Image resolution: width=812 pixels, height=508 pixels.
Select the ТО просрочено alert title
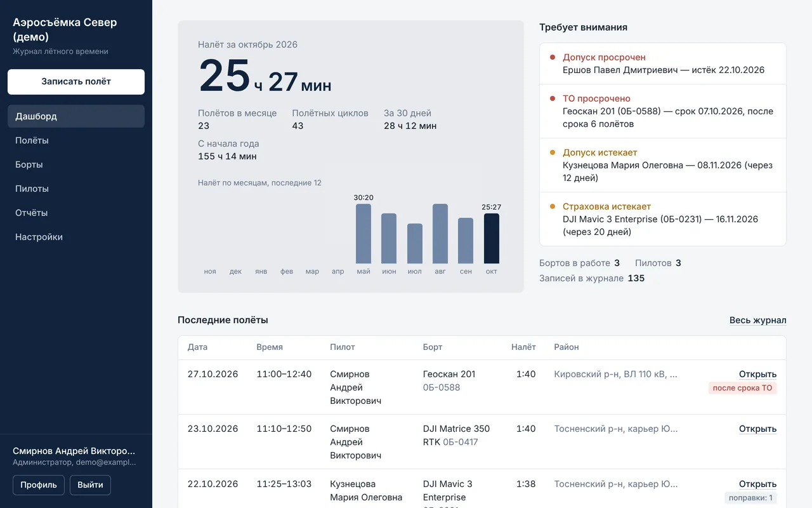[x=596, y=98]
